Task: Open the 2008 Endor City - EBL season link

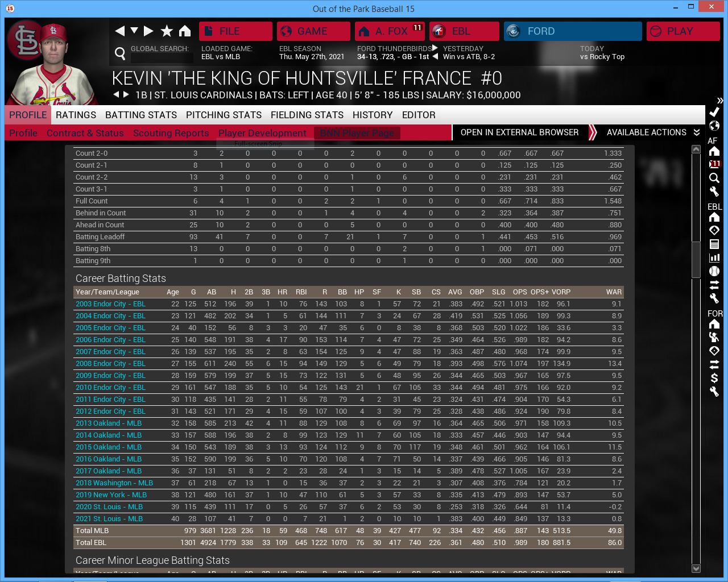Action: click(x=110, y=364)
